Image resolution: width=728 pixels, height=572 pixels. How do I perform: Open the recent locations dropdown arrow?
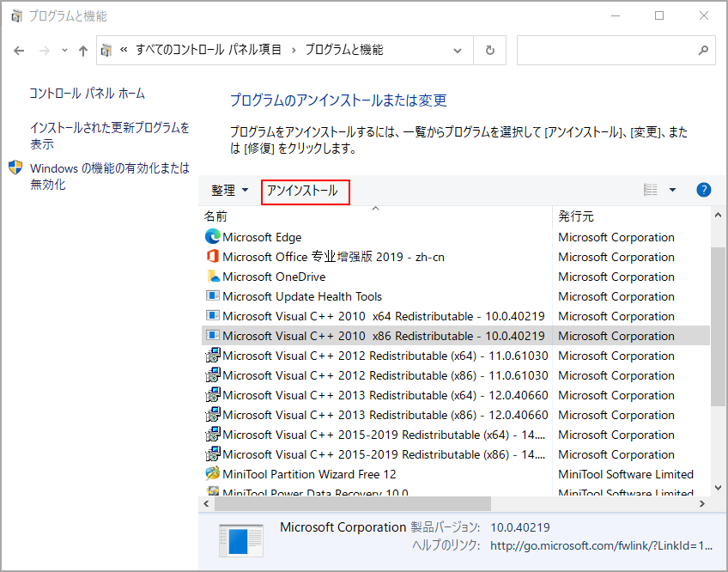click(64, 50)
